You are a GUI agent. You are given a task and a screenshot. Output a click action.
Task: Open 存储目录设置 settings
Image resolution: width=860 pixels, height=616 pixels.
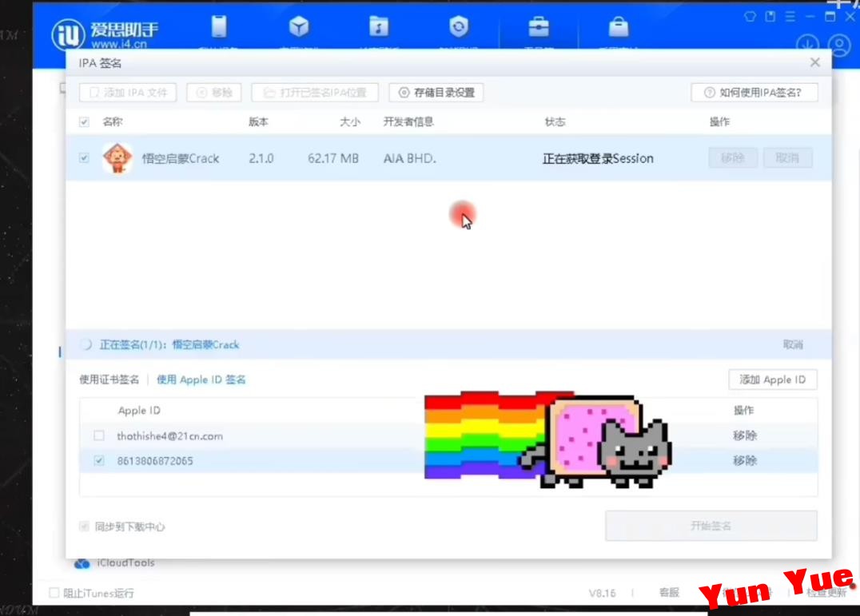click(x=436, y=93)
